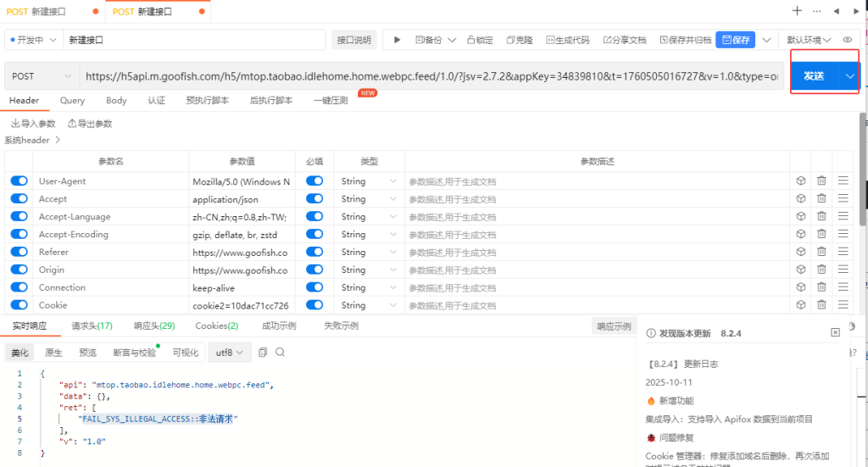868x467 pixels.
Task: Expand the 系统header section
Action: coord(32,140)
